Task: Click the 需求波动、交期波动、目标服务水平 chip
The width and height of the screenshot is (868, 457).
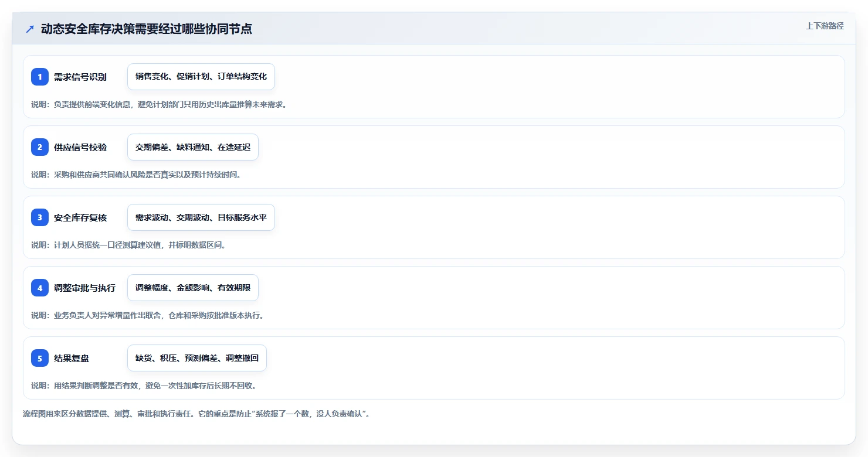Action: [201, 217]
